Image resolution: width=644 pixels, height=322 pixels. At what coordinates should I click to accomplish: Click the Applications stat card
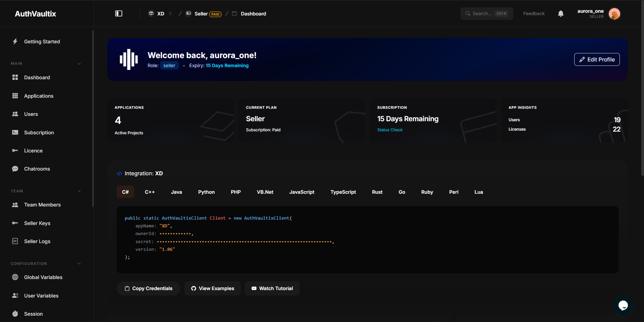coord(171,121)
